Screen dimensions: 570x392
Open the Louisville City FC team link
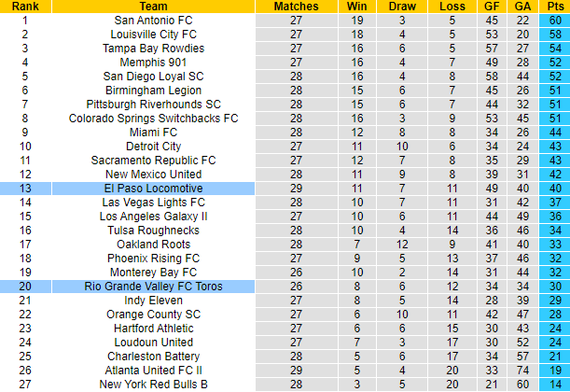click(x=153, y=34)
